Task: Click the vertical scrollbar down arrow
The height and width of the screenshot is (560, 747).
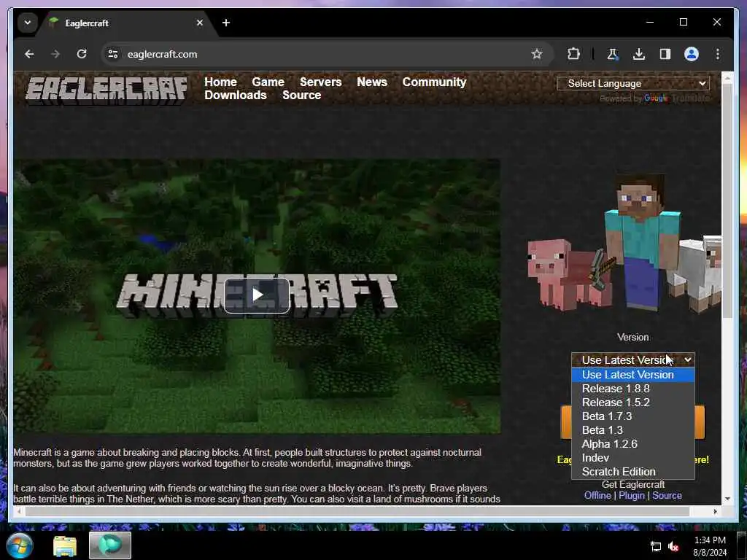Action: [727, 499]
